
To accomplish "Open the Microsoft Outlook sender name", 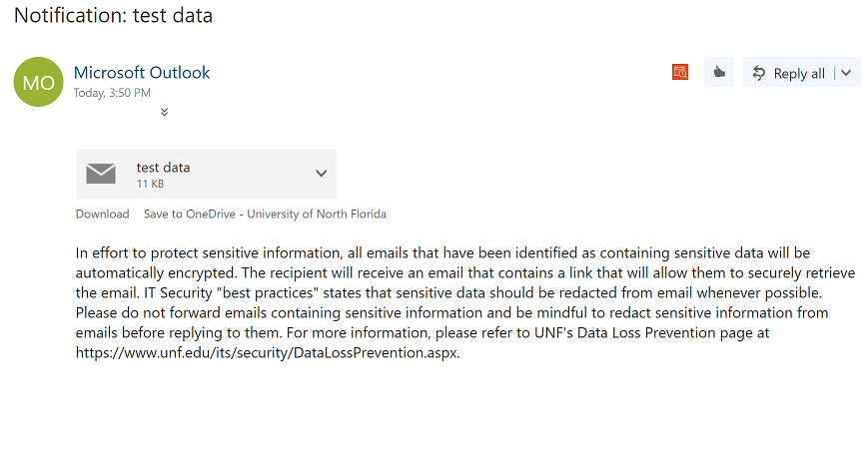I will [142, 73].
